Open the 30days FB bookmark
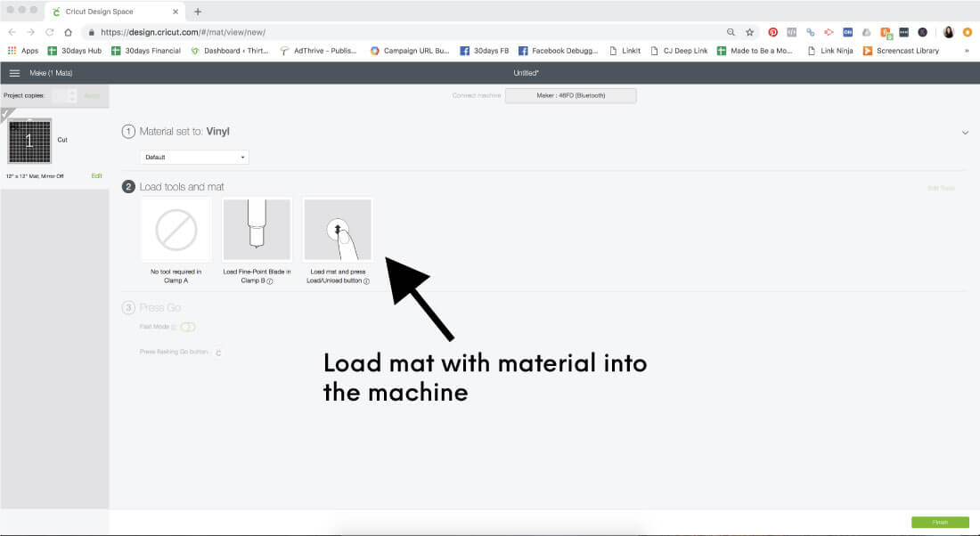The image size is (980, 536). point(485,51)
